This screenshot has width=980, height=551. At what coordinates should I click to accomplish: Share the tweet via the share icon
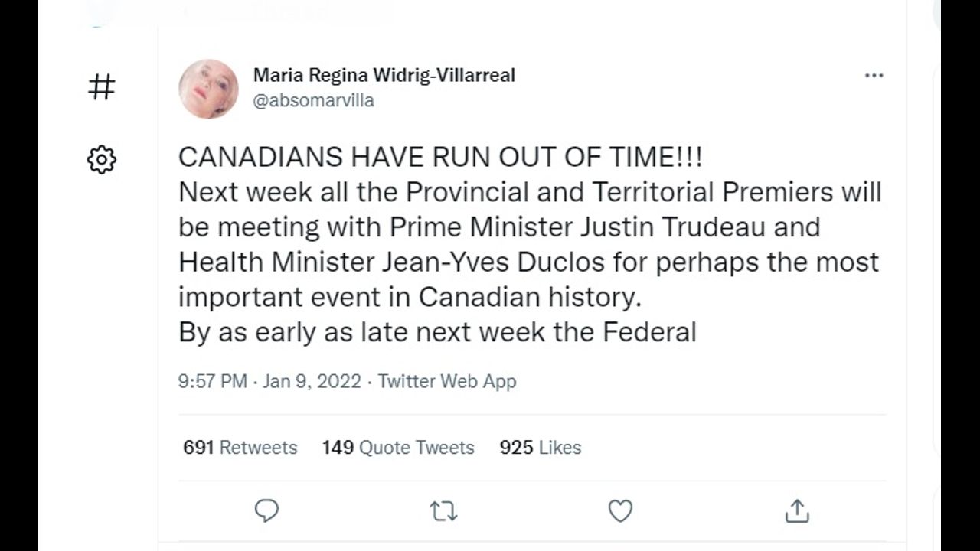tap(797, 510)
